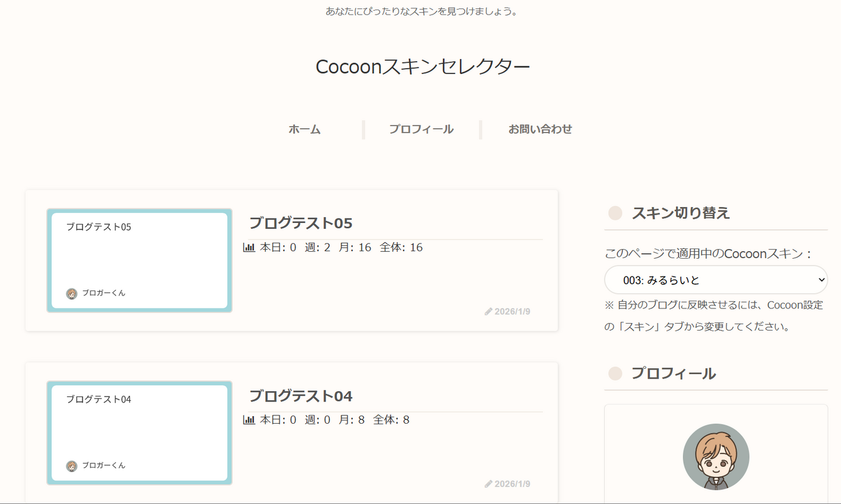Viewport: 841px width, 504px height.
Task: Click 月: 8 in the ブログテスト04 stats
Action: point(352,420)
